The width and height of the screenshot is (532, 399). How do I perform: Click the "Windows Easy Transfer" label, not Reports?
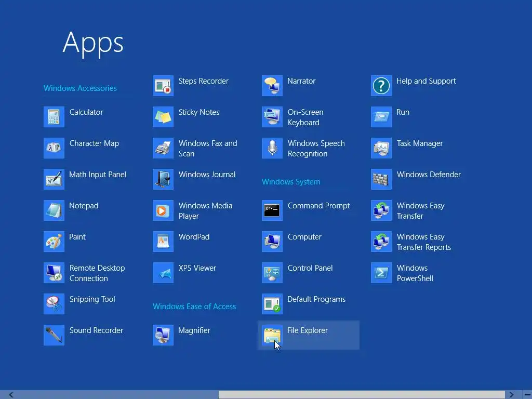click(421, 211)
